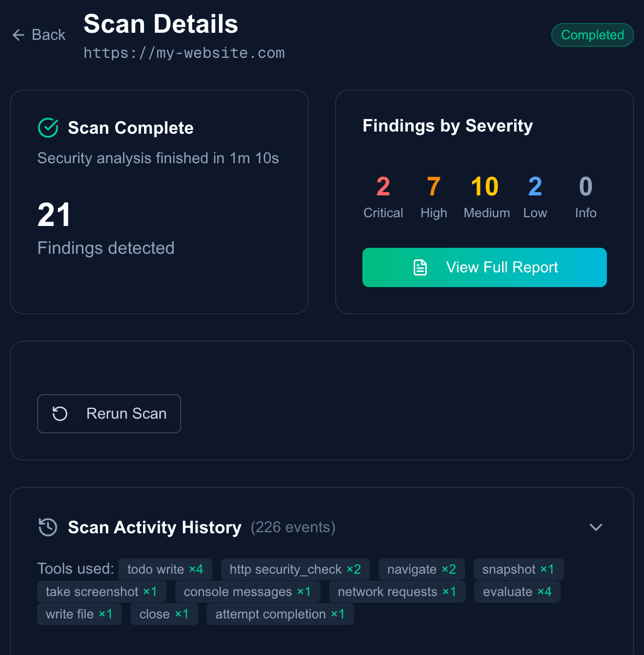Open the Completed status badge

(x=592, y=35)
